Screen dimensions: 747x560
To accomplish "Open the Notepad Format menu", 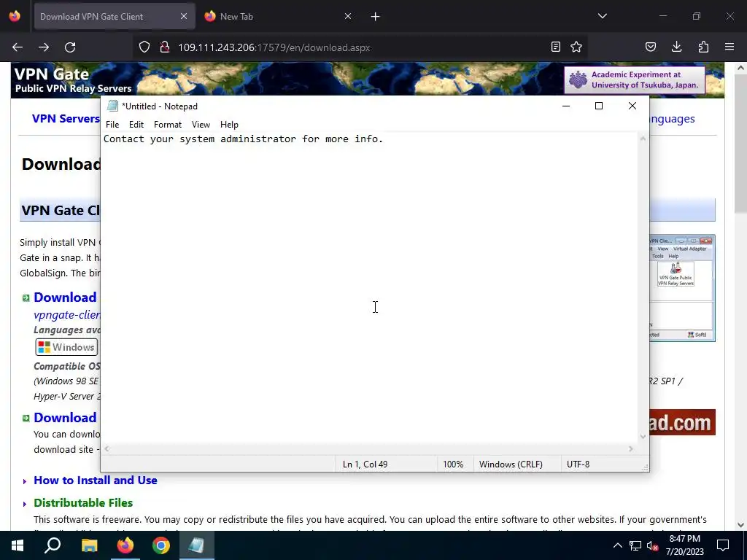I will [168, 124].
